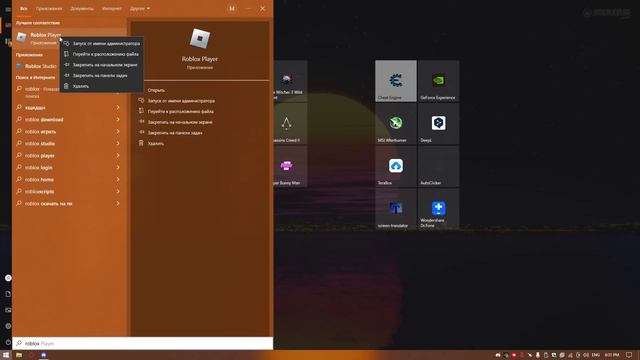This screenshot has width=640, height=360.
Task: Select the 'roblox home' web suggestion
Action: click(x=39, y=180)
